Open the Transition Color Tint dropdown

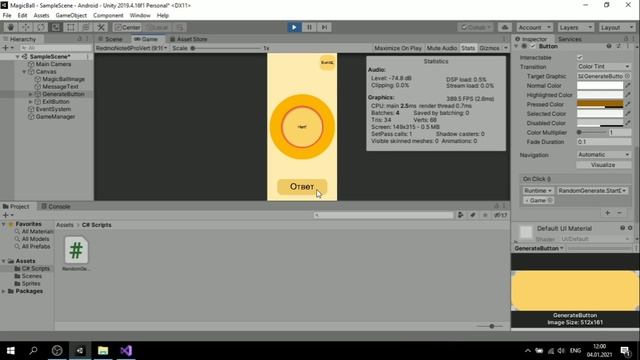(x=604, y=67)
